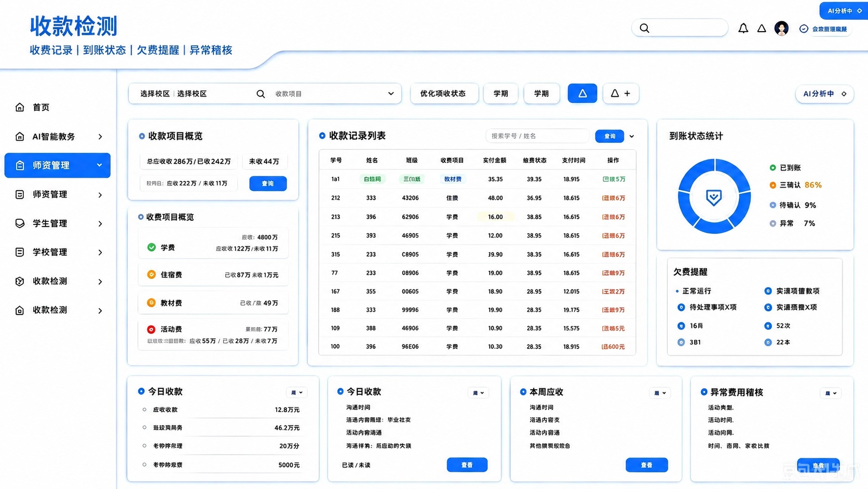Open AI智能教务 in sidebar

click(53, 136)
